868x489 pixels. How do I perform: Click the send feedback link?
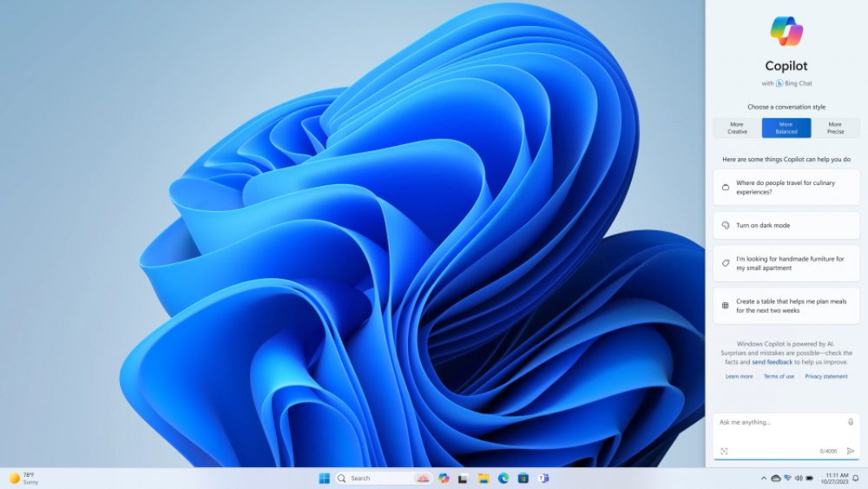click(772, 362)
